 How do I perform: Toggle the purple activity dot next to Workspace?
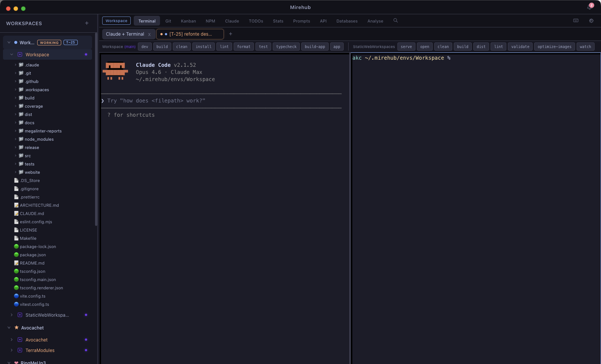[86, 54]
